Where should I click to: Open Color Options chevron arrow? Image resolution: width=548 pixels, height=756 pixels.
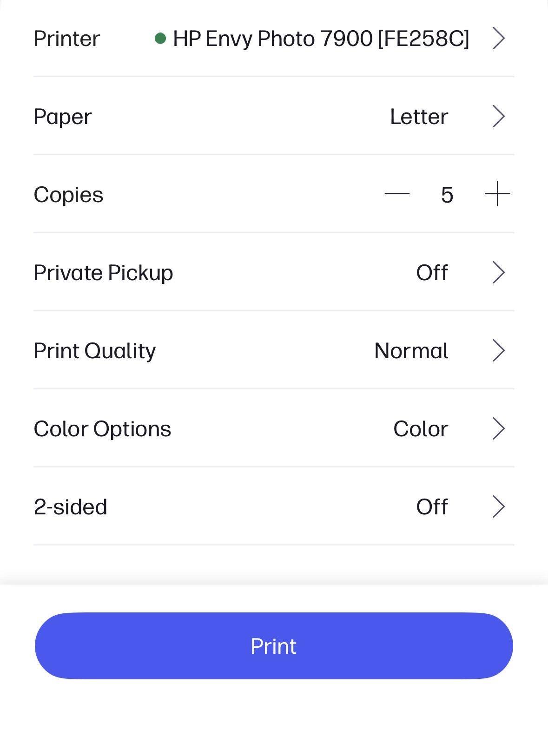(x=498, y=428)
